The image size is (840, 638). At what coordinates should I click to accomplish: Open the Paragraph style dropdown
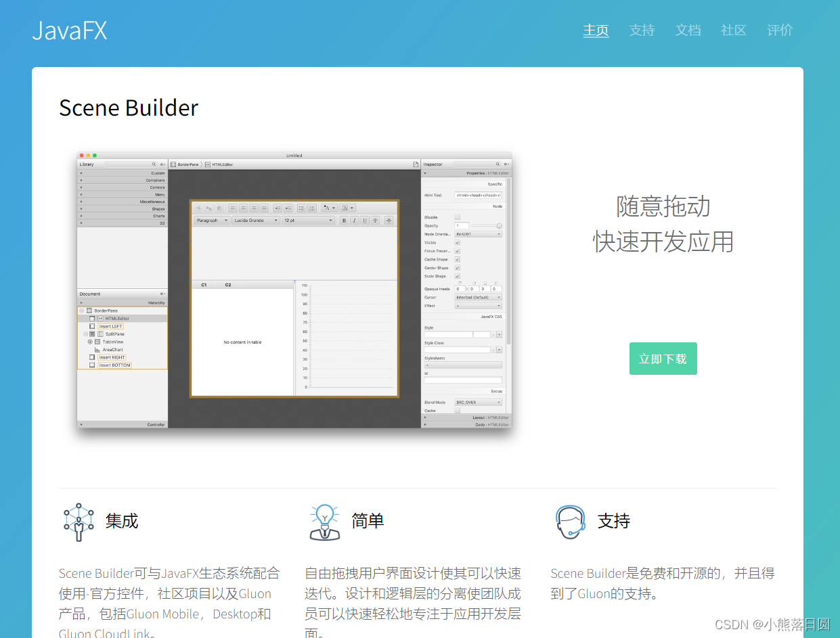[x=211, y=220]
